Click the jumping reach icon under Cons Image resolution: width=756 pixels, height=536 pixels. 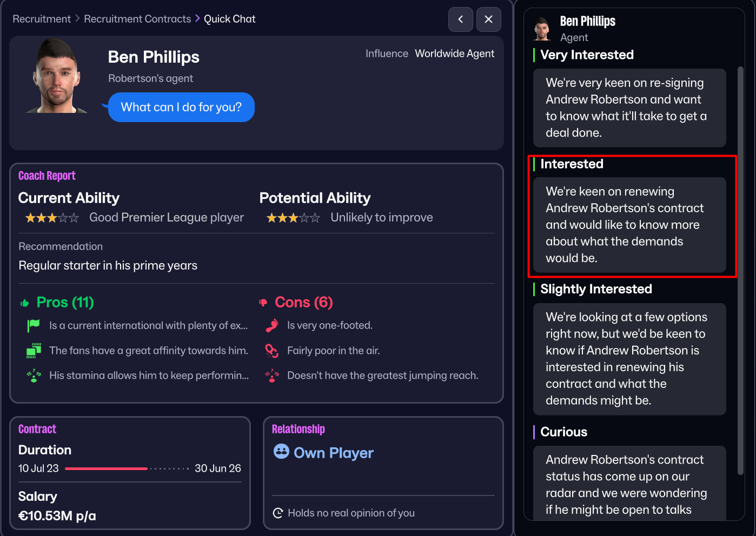(x=271, y=375)
